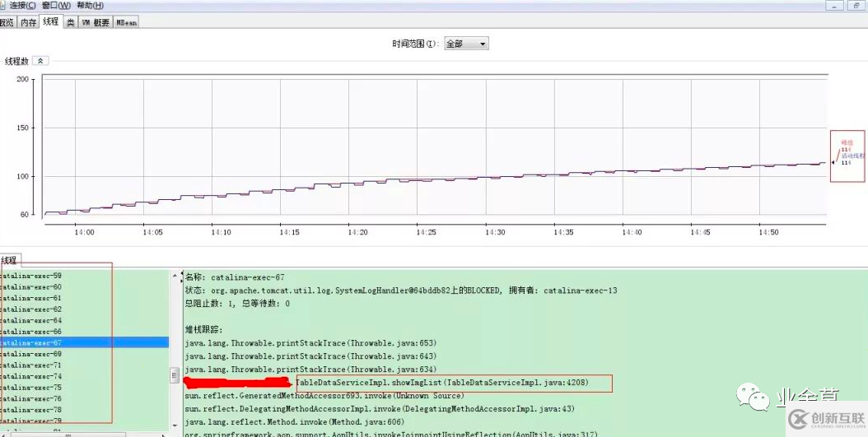The width and height of the screenshot is (868, 437).
Task: Select highlighted thread catalina-exec-67
Action: (84, 342)
